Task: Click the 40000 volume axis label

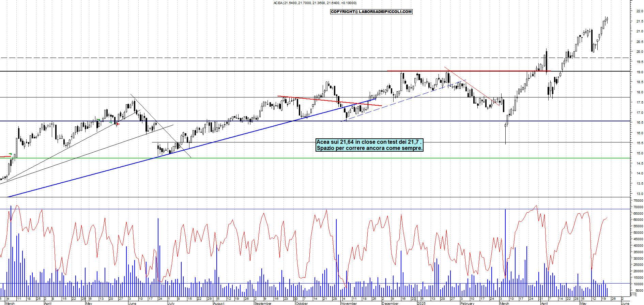Action: pyautogui.click(x=638, y=245)
